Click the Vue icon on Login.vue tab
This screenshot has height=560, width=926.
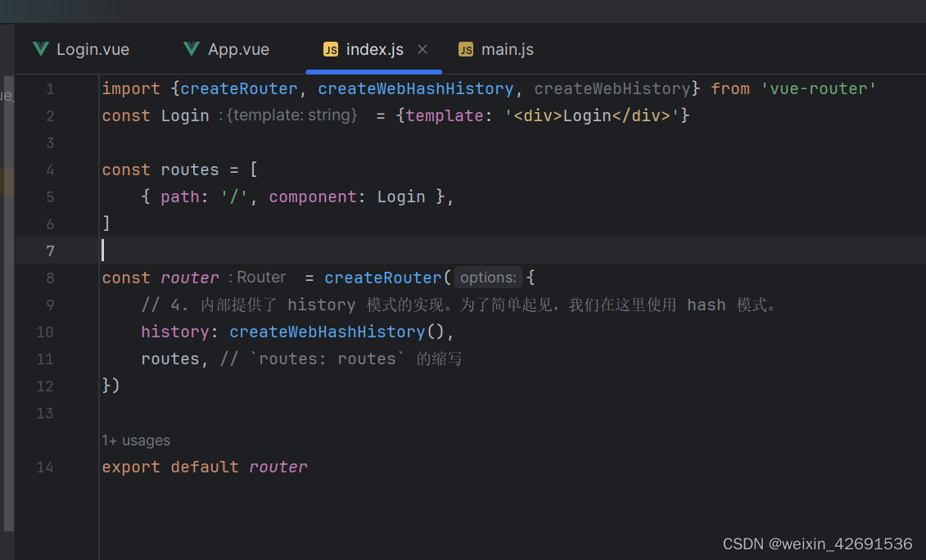40,49
